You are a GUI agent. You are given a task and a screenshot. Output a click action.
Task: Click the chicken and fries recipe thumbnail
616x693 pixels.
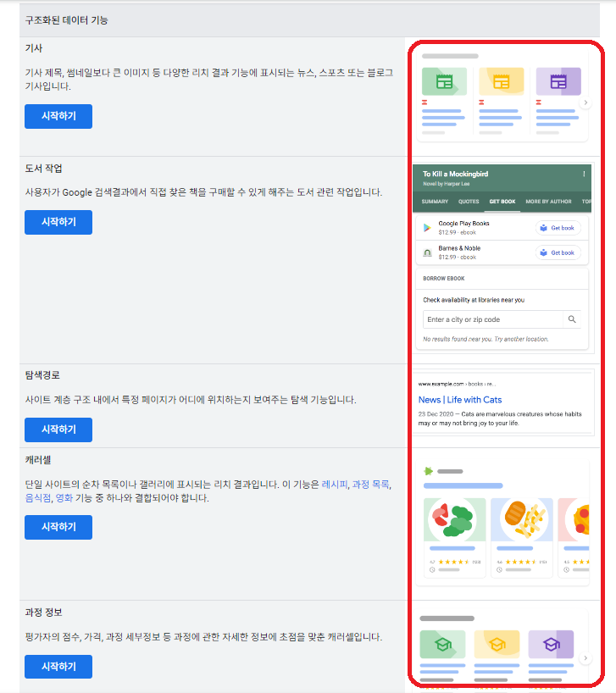[x=522, y=520]
